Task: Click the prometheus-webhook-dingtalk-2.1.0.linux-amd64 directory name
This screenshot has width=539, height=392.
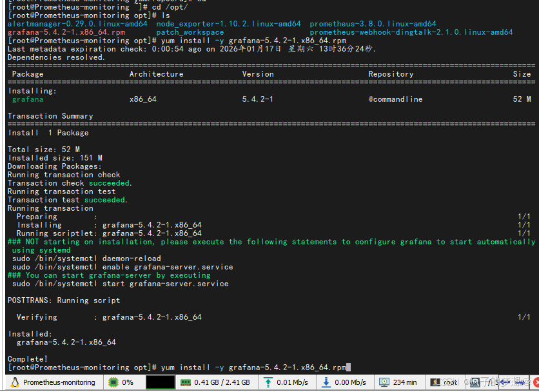Action: [411, 32]
